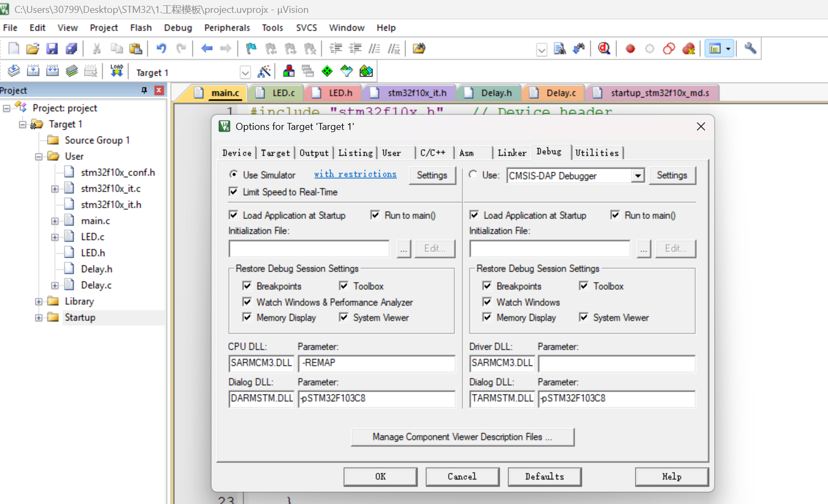
Task: Switch to the Device tab
Action: (237, 153)
